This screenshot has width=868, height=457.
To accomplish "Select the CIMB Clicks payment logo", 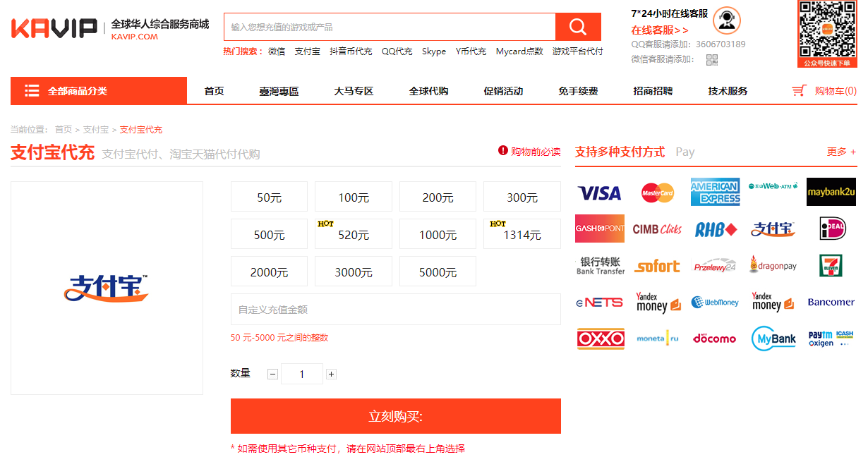I will [657, 229].
